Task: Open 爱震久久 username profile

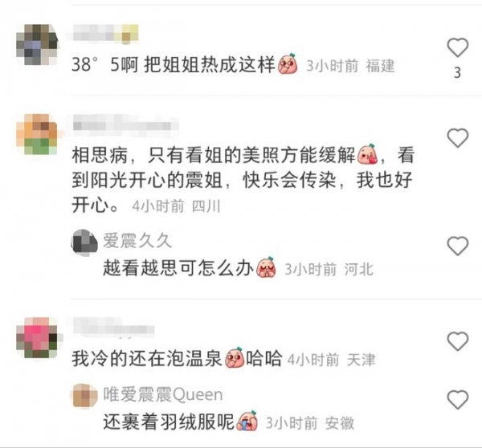Action: [x=137, y=241]
